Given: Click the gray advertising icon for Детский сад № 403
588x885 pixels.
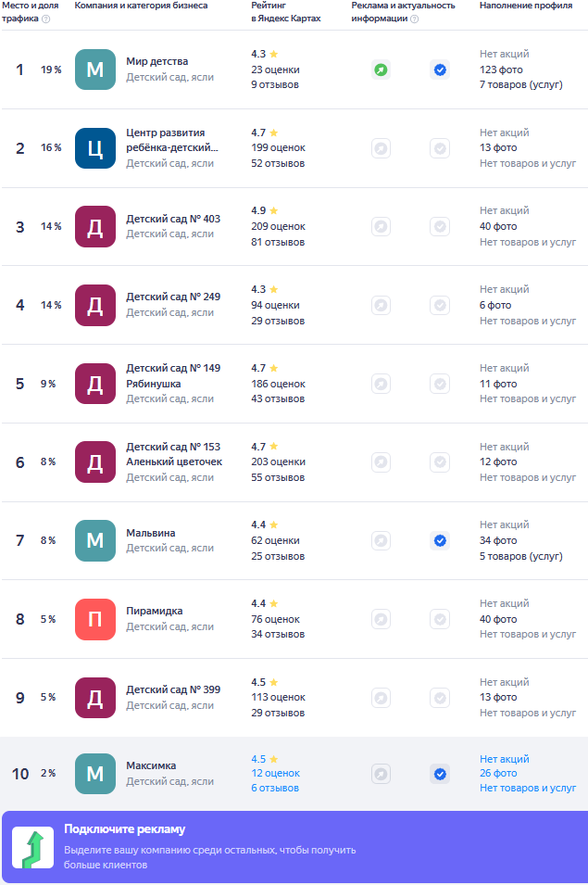Looking at the screenshot, I should pos(381,226).
